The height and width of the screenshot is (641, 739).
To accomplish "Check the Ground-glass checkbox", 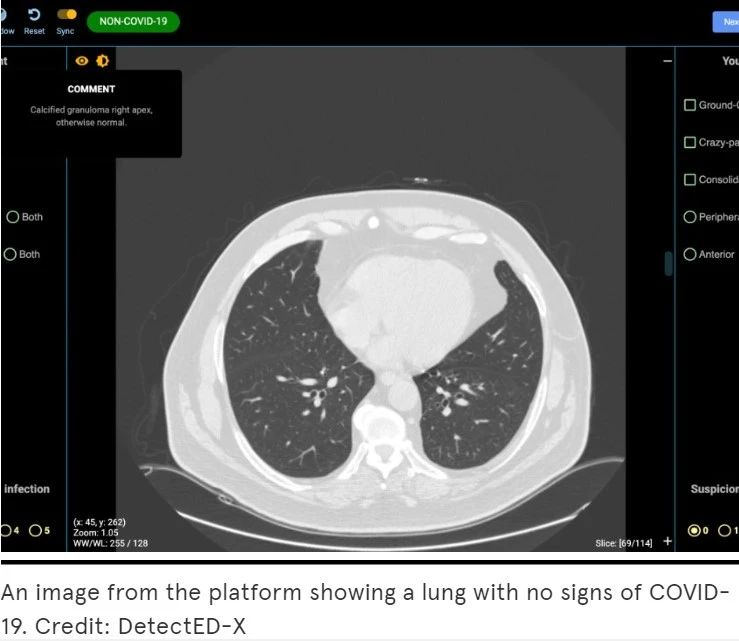I will [x=689, y=105].
